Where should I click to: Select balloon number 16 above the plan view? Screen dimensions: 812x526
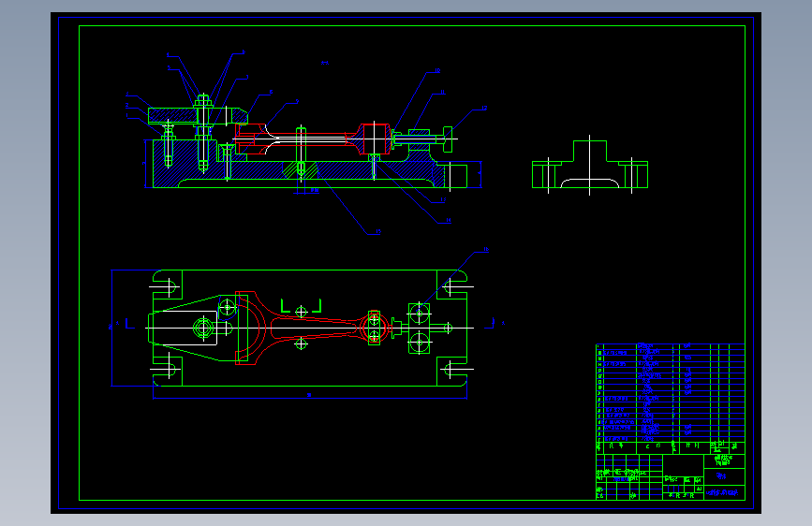tap(486, 250)
